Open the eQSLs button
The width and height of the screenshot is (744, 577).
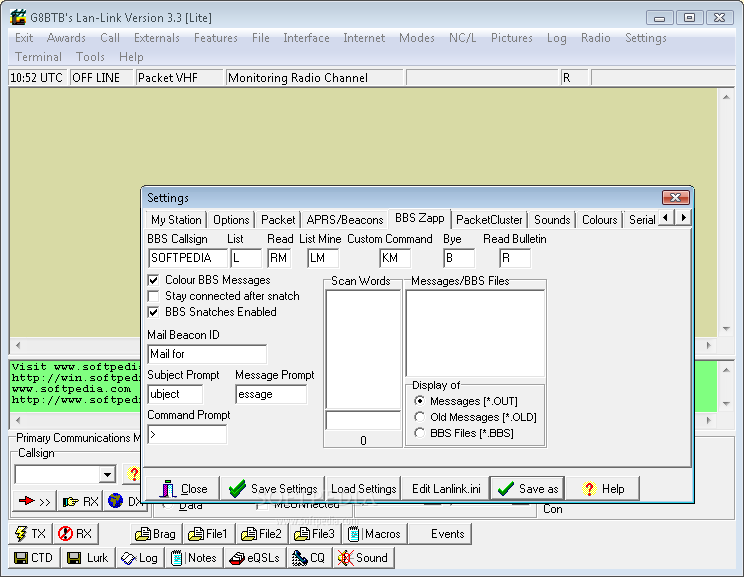coord(255,558)
